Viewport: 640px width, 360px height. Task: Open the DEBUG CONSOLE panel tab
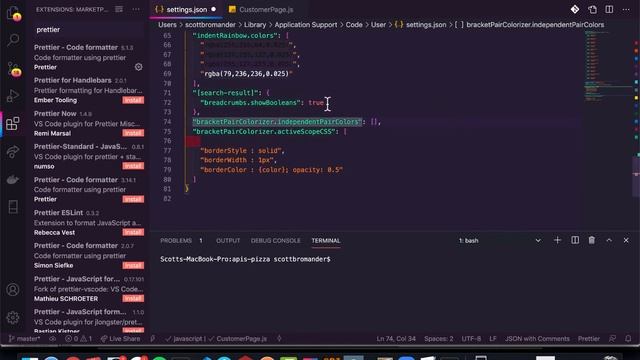pyautogui.click(x=276, y=240)
